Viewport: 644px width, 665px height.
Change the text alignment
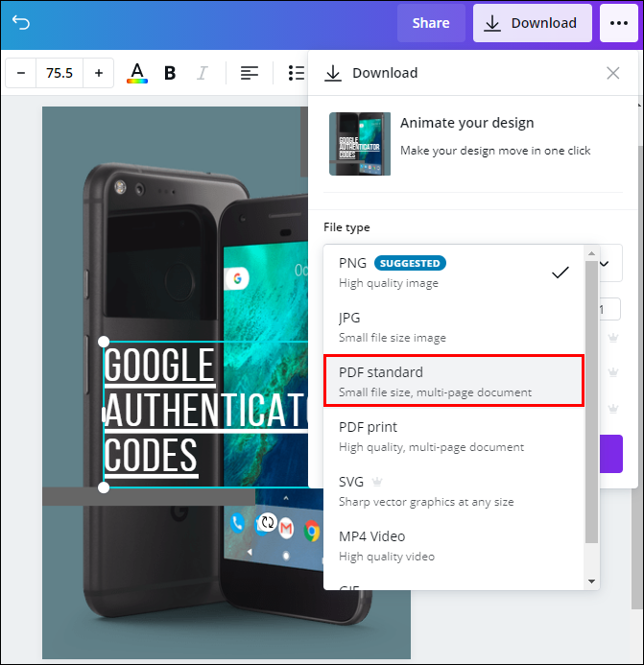pyautogui.click(x=250, y=73)
